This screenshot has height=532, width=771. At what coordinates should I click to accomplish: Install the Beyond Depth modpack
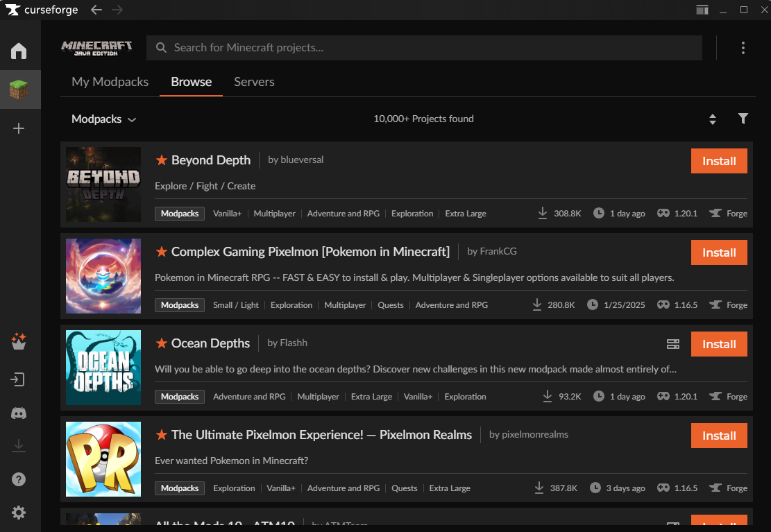click(x=719, y=161)
